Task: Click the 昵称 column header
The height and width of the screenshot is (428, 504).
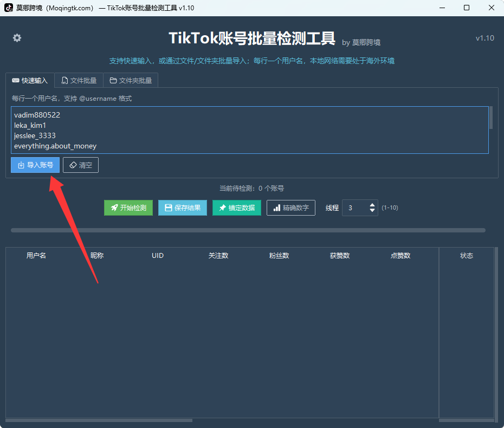Action: point(97,256)
